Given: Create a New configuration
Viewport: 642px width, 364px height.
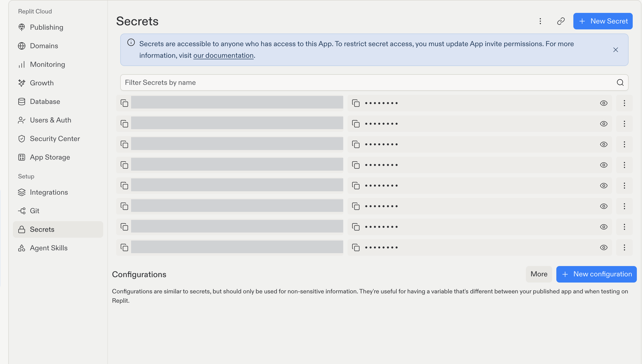Looking at the screenshot, I should pyautogui.click(x=597, y=274).
